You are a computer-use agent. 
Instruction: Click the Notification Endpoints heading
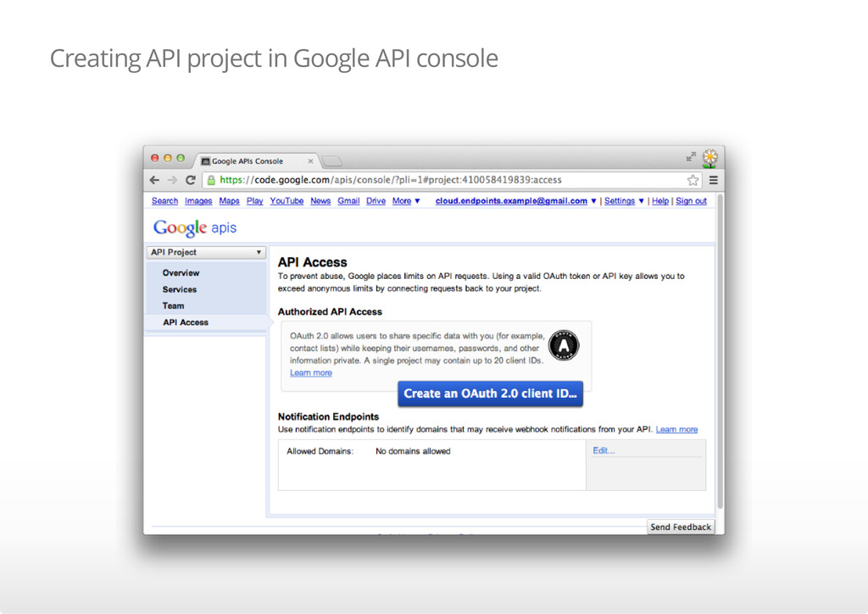point(328,416)
